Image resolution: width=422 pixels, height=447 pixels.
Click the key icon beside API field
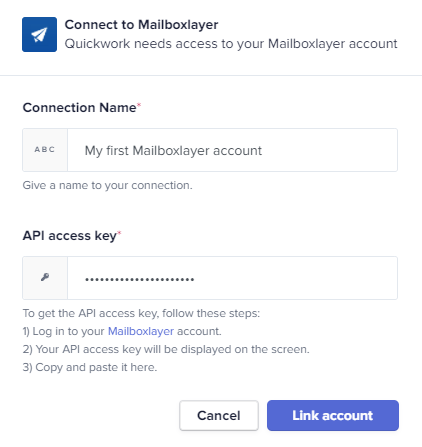(x=45, y=277)
